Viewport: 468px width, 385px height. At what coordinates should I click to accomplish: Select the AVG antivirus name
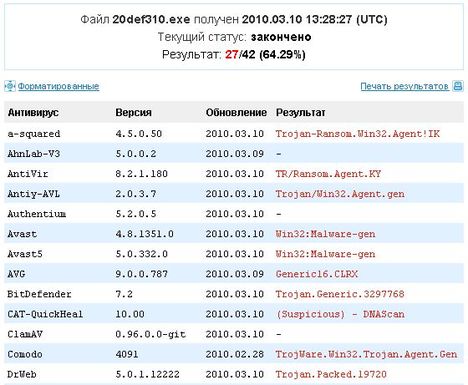pos(16,274)
